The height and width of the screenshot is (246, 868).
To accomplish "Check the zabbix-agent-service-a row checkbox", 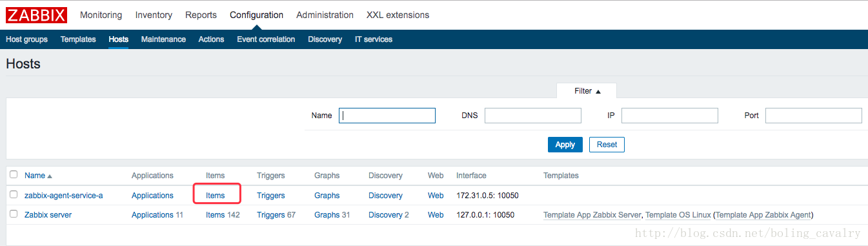I will [x=14, y=194].
